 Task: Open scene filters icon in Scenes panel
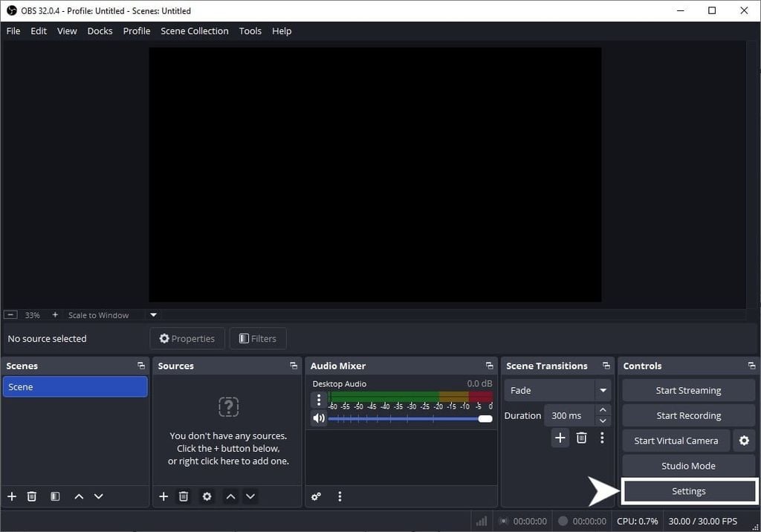click(x=55, y=496)
